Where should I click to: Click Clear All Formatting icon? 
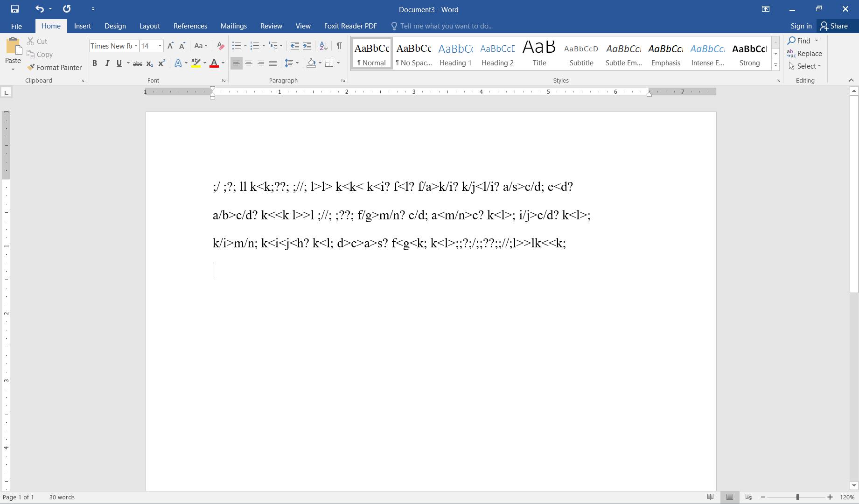[221, 46]
